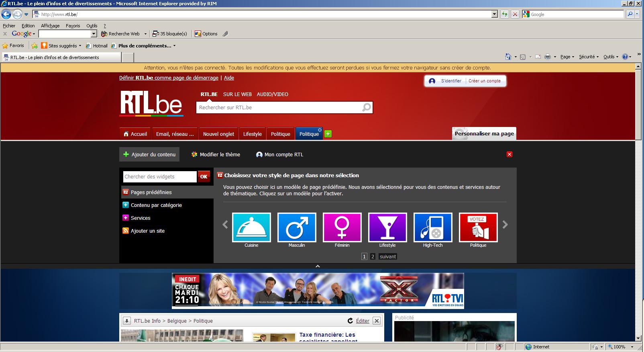
Task: Click the Help question mark icon
Action: 625,57
